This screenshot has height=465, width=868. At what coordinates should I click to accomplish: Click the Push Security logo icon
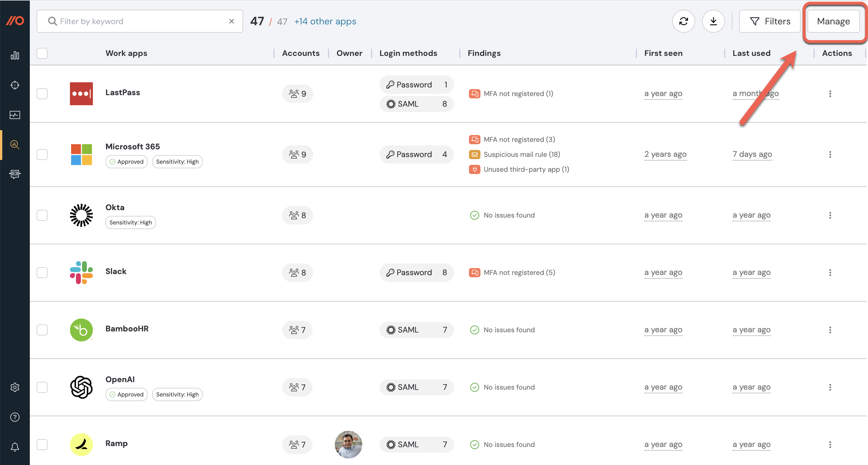pos(15,21)
